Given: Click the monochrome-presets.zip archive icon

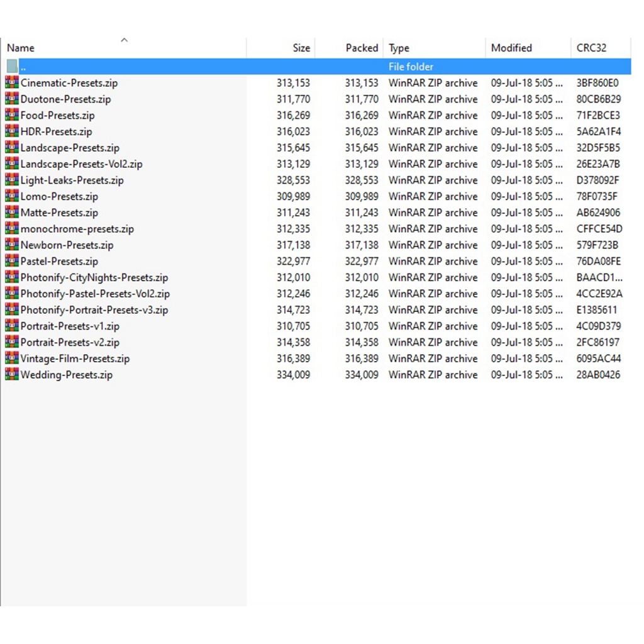Looking at the screenshot, I should [x=11, y=229].
